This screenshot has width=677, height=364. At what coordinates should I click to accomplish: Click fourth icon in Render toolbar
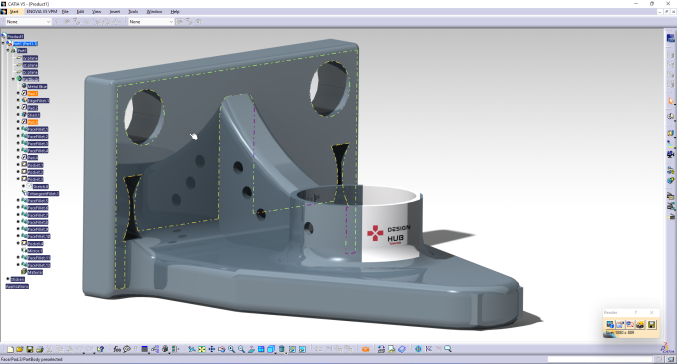pos(641,324)
